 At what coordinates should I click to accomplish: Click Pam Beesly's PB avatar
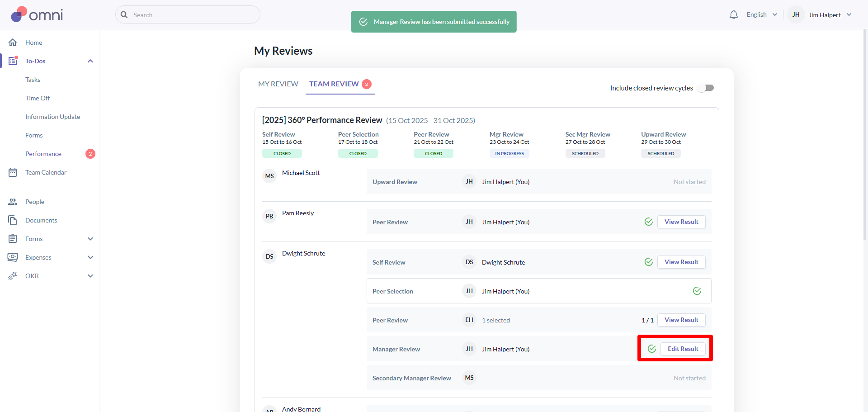(269, 216)
